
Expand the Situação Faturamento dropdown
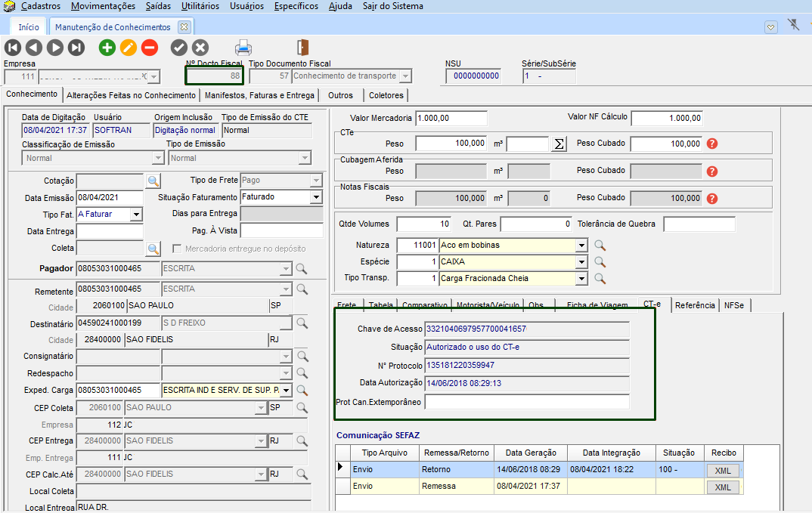coord(315,197)
